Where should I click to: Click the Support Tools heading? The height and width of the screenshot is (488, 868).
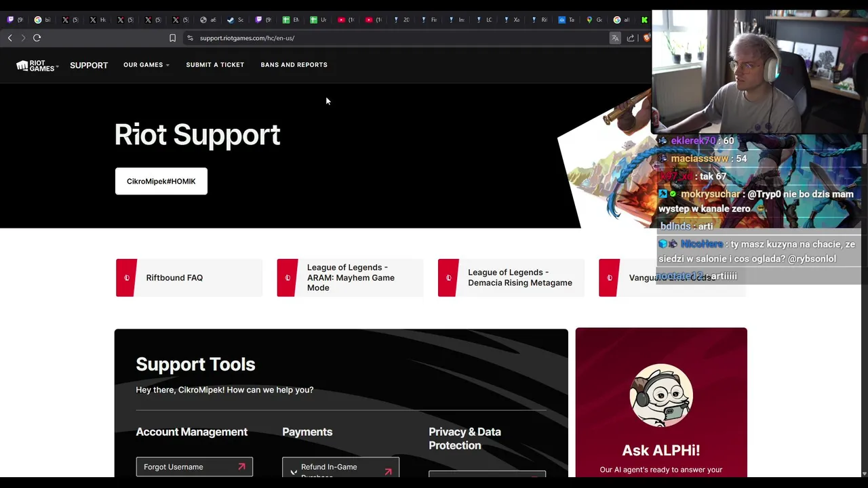click(x=195, y=364)
